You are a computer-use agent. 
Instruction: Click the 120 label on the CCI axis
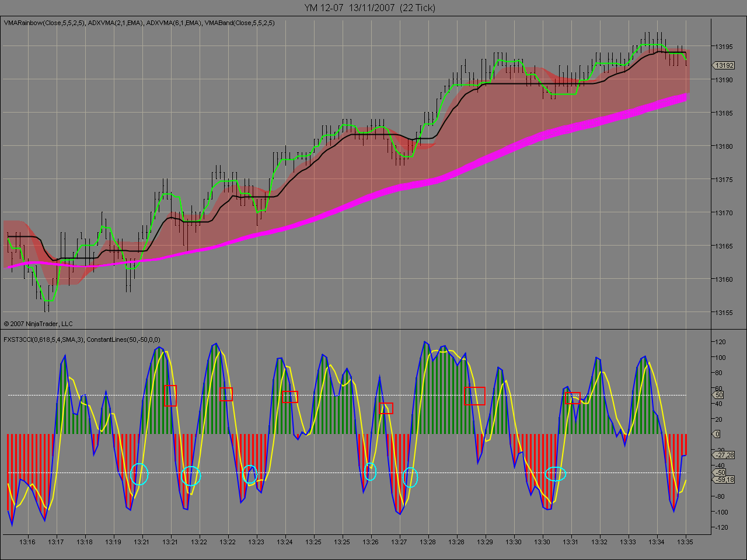(720, 342)
